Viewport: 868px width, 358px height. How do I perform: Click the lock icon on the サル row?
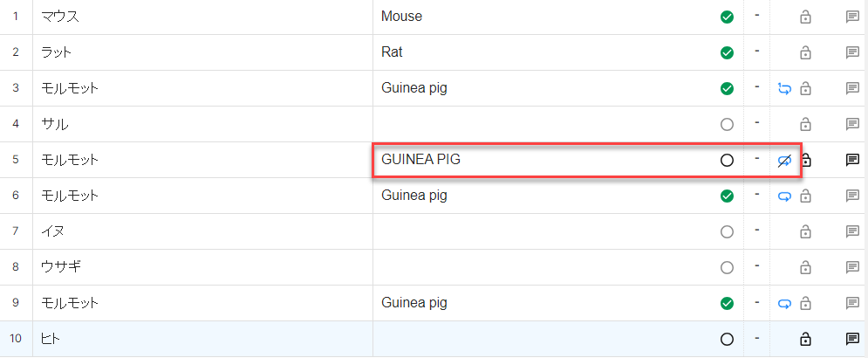(805, 124)
